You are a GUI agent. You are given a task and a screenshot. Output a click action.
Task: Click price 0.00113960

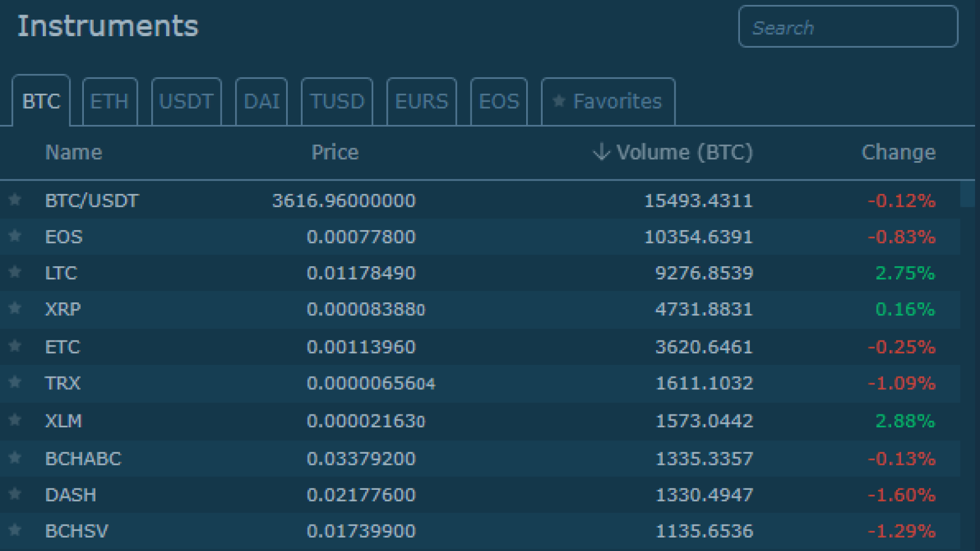tap(361, 347)
